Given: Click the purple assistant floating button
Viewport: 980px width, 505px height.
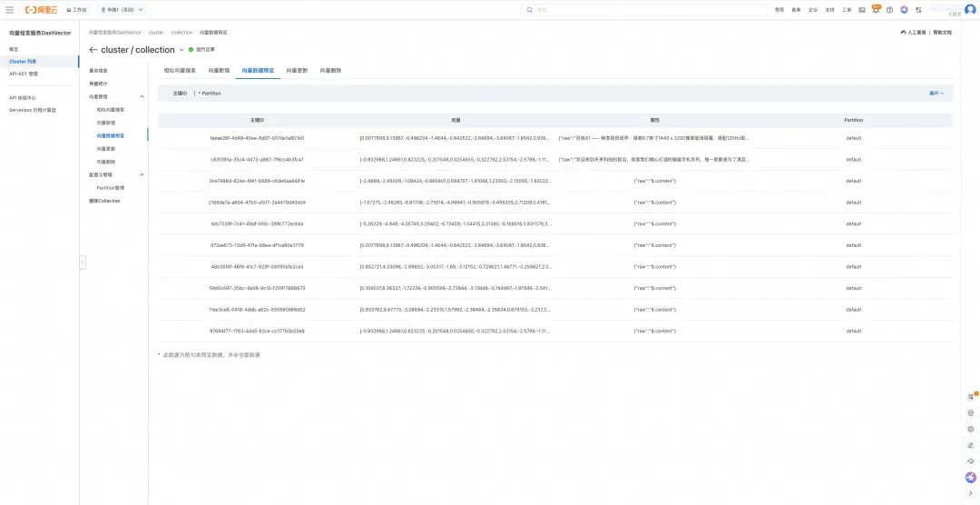Looking at the screenshot, I should (x=971, y=478).
